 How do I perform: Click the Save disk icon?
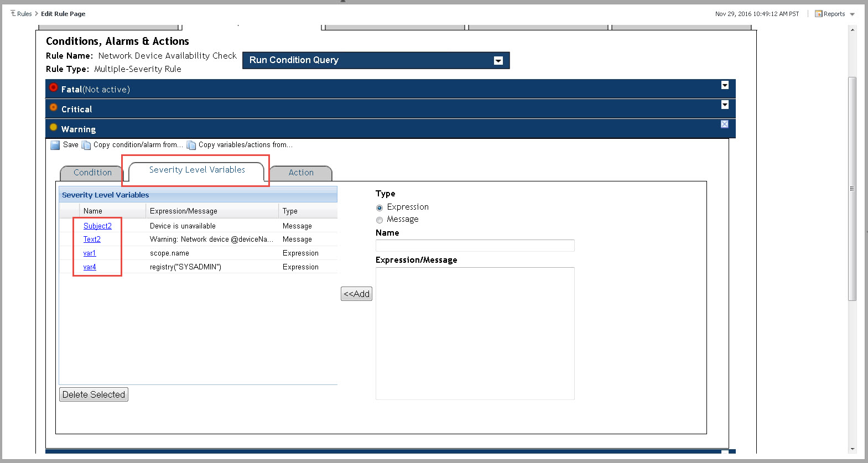55,145
